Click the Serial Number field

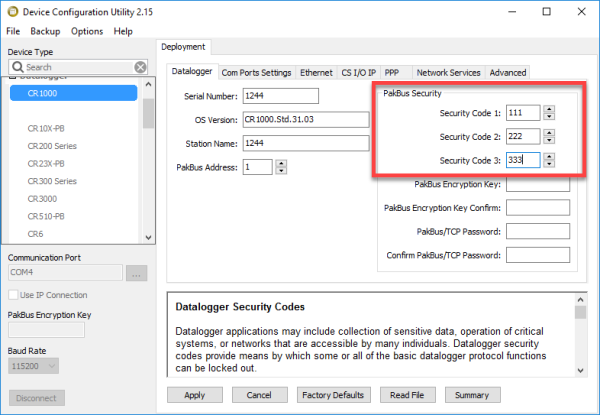point(280,96)
